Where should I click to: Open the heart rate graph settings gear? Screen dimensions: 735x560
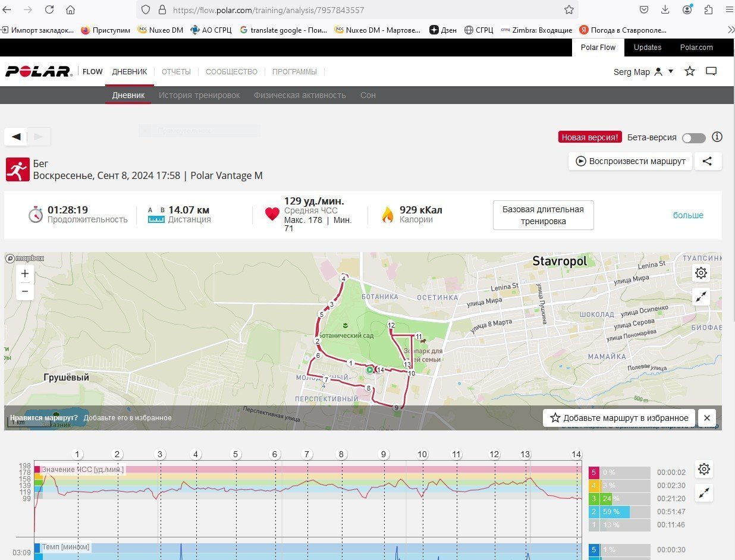pyautogui.click(x=704, y=469)
